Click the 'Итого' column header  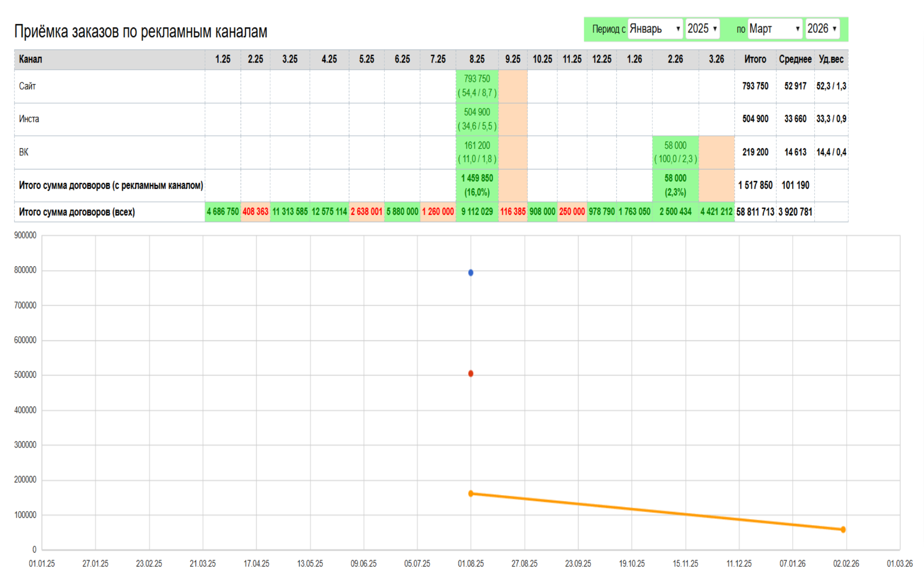pos(755,59)
